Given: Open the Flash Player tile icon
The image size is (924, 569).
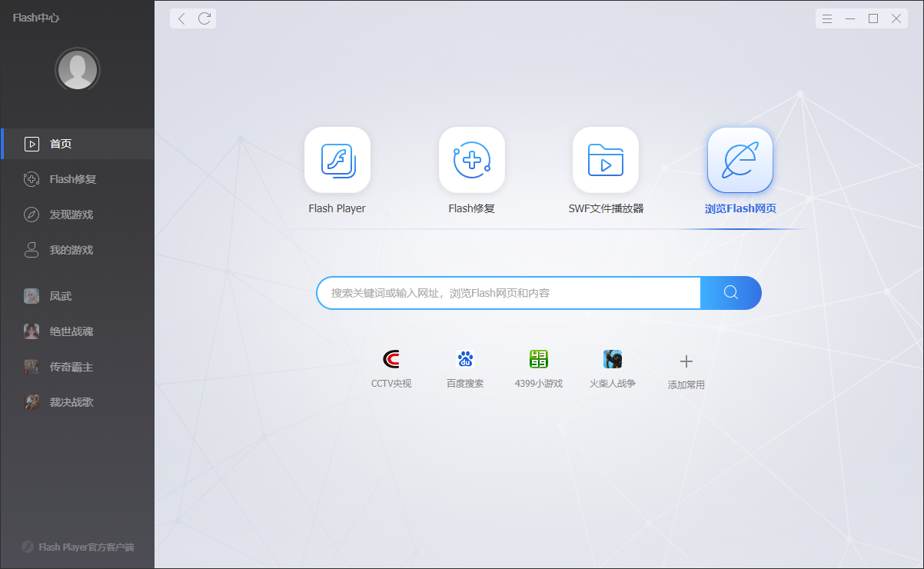Looking at the screenshot, I should point(337,160).
